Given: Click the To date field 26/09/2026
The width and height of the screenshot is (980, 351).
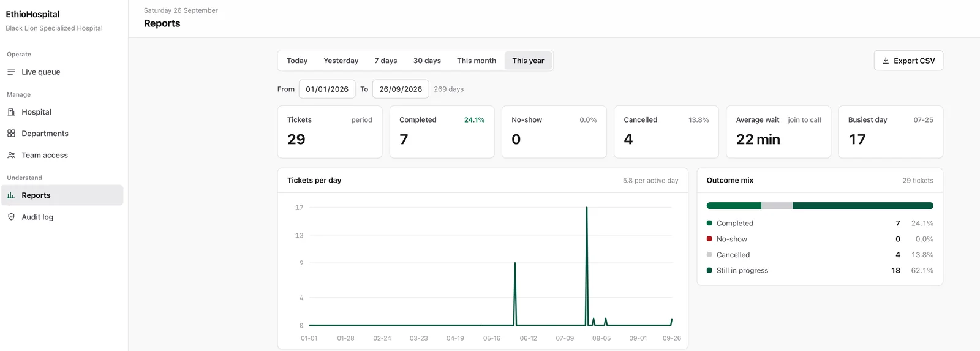Looking at the screenshot, I should tap(401, 89).
